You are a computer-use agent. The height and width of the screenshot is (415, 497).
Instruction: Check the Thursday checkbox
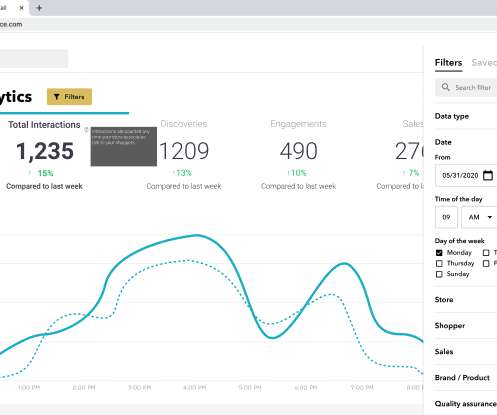tap(439, 263)
